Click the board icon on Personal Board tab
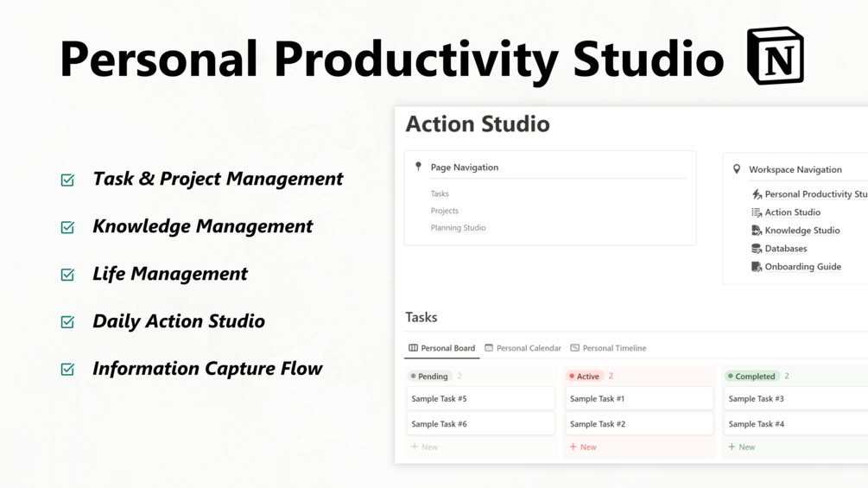The height and width of the screenshot is (488, 868). click(413, 348)
